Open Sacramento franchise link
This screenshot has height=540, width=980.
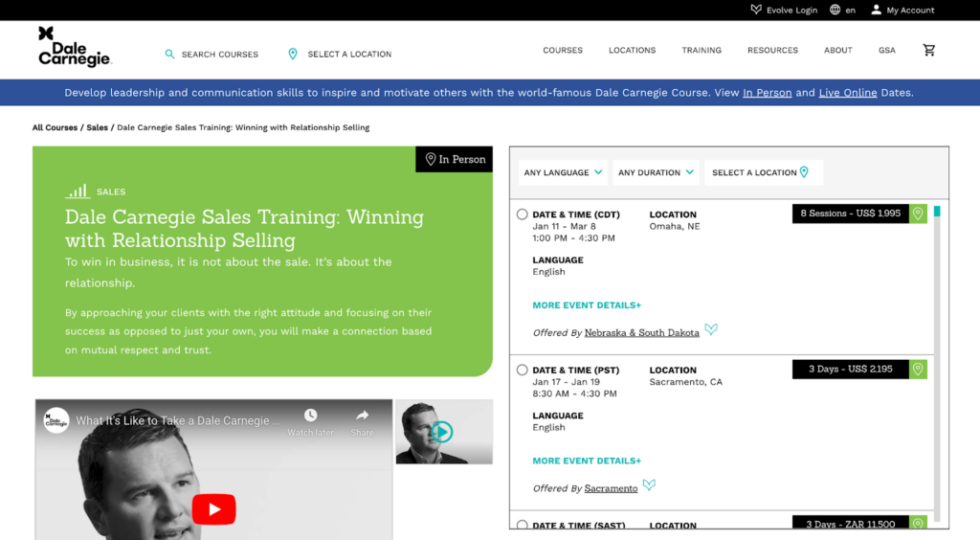(612, 488)
